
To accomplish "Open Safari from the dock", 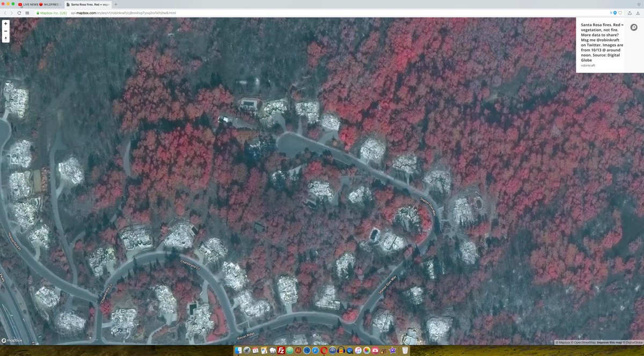I will point(316,350).
